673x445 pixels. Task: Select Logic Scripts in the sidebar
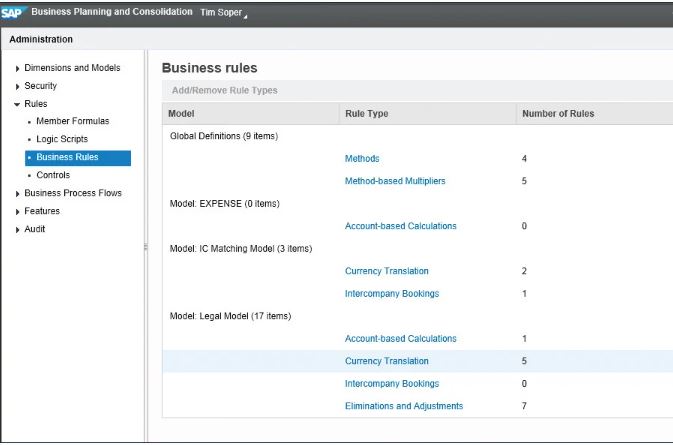(x=62, y=139)
